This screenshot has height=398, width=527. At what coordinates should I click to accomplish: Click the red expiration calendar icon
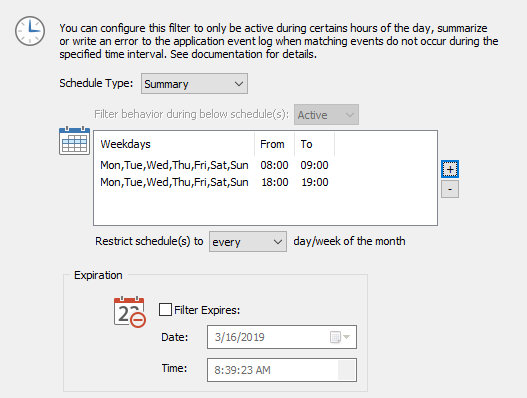pos(130,312)
